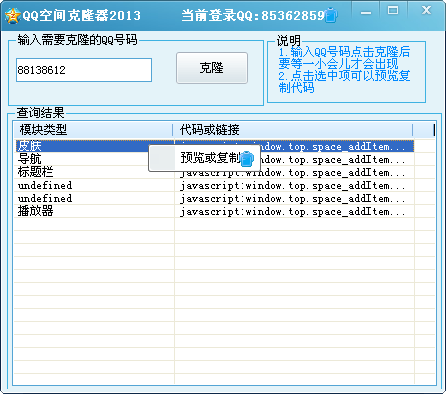The image size is (446, 394).
Task: Click instruction line 1.输入QQ号码点击克隆后
Action: pyautogui.click(x=344, y=52)
